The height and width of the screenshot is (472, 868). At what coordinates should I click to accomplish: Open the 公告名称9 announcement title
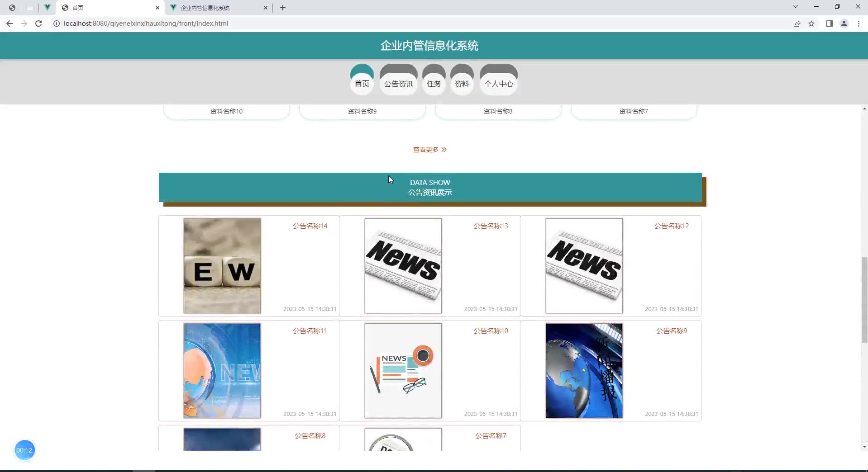pos(672,331)
